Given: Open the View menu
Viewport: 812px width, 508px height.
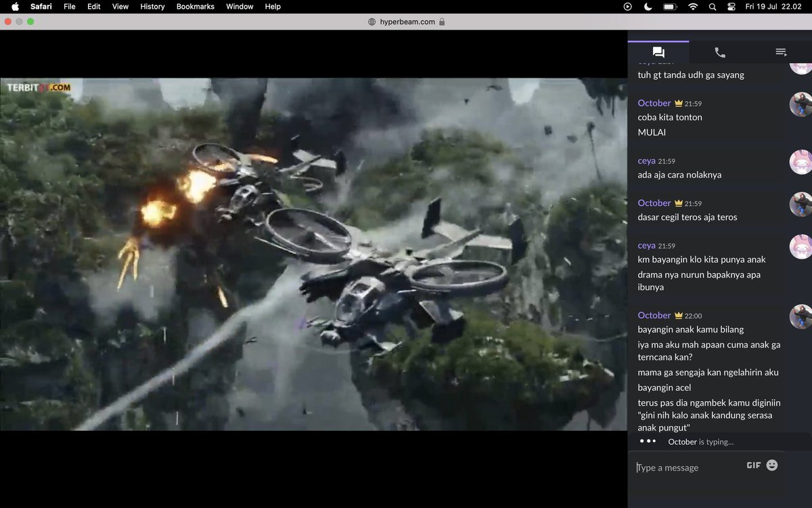Looking at the screenshot, I should point(120,6).
